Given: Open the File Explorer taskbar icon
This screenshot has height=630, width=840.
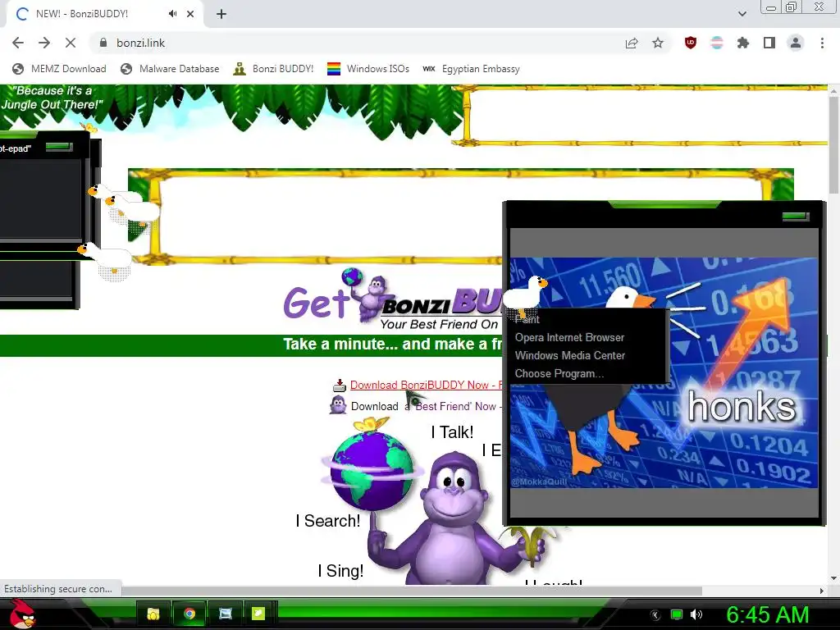Looking at the screenshot, I should click(x=153, y=614).
